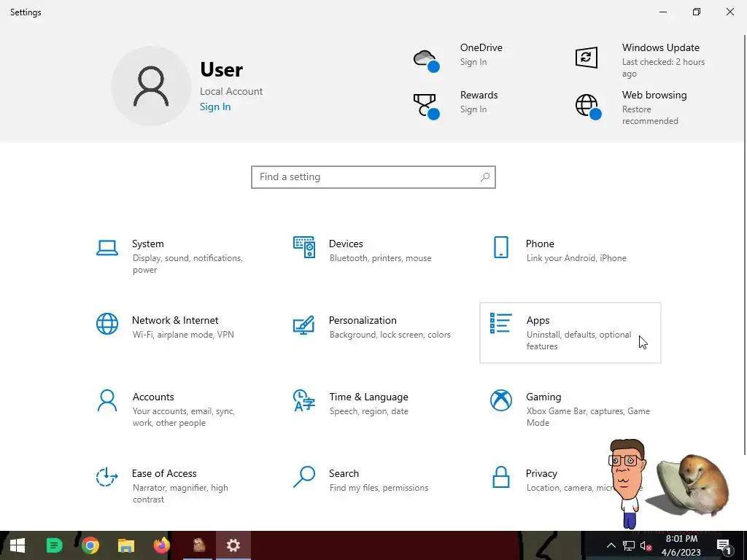Click the Gaming Xbox icon

click(x=500, y=400)
